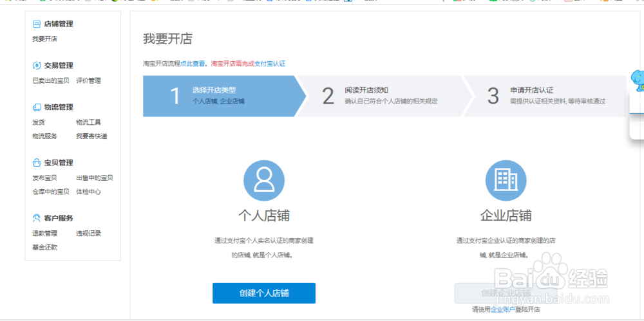Click the 店铺管理 shop icon
The width and height of the screenshot is (644, 321).
click(37, 24)
